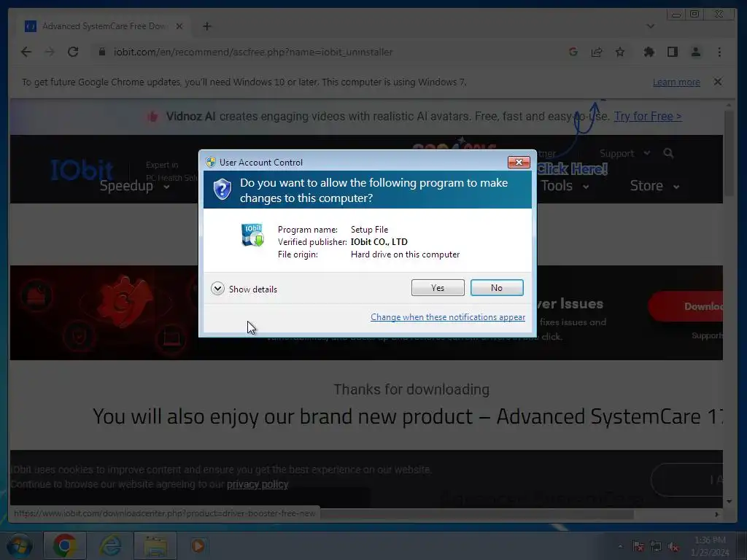Go forward in Chrome
Screen dimensions: 747x560
(50, 52)
